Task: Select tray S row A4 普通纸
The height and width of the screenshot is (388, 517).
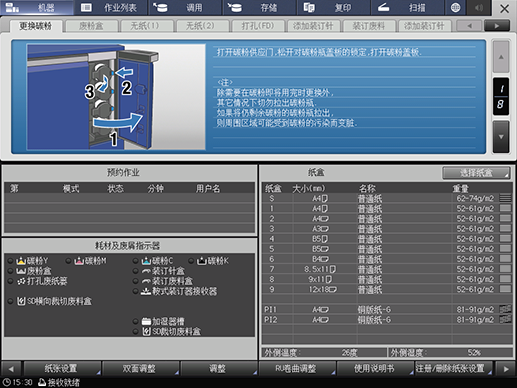Action: [387, 199]
